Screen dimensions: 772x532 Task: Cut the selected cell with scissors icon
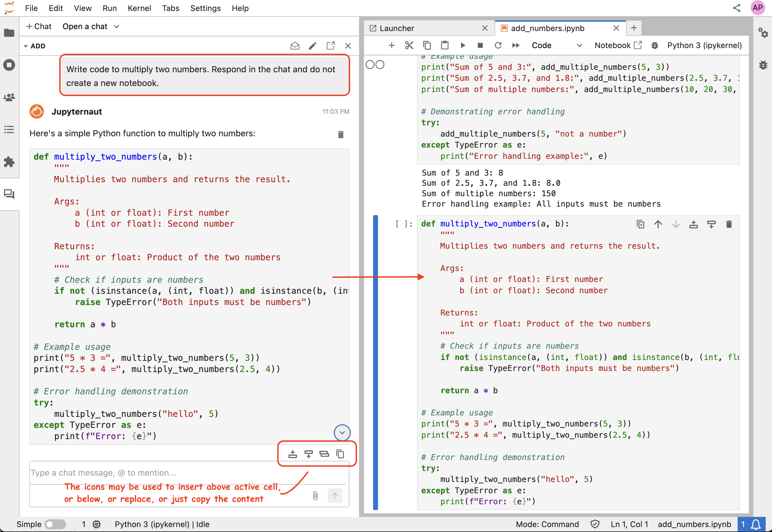409,45
